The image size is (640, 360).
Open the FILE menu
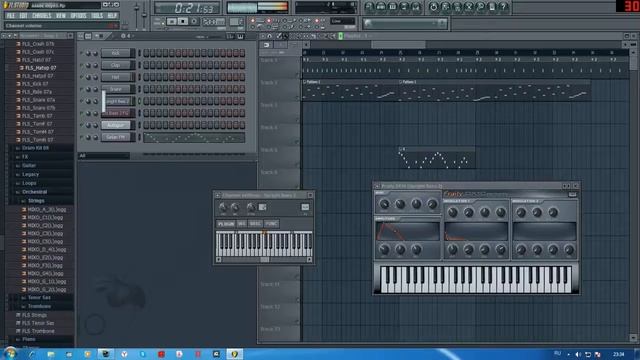[x=11, y=16]
